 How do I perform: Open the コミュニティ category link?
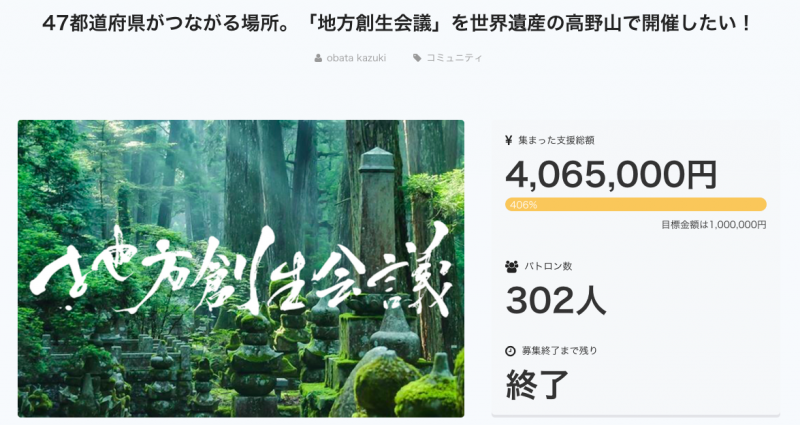point(454,58)
